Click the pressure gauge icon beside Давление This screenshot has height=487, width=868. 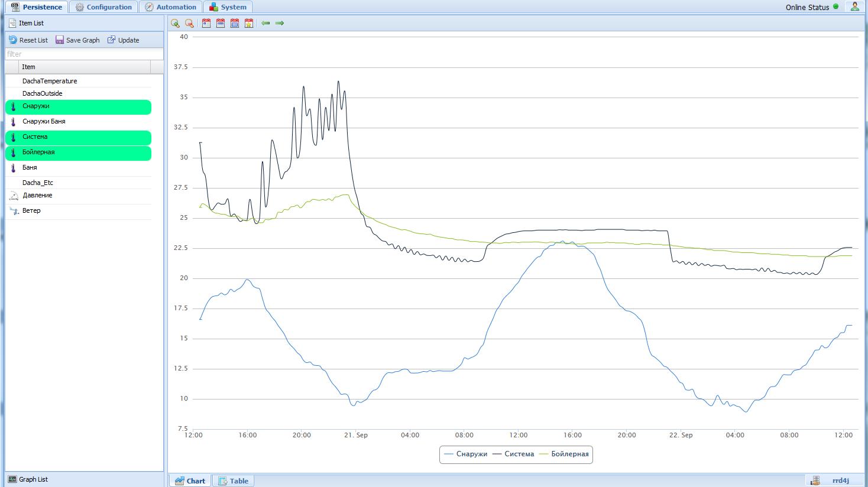(x=14, y=196)
